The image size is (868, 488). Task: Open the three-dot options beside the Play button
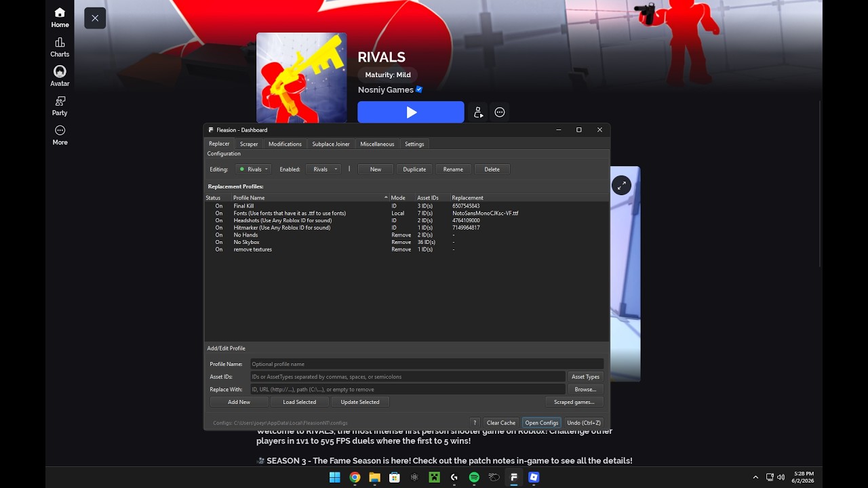pyautogui.click(x=500, y=113)
